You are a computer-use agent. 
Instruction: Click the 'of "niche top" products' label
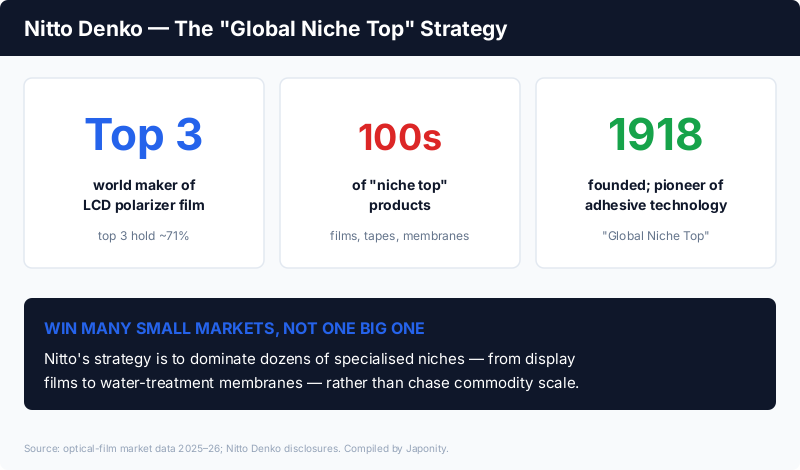[399, 195]
